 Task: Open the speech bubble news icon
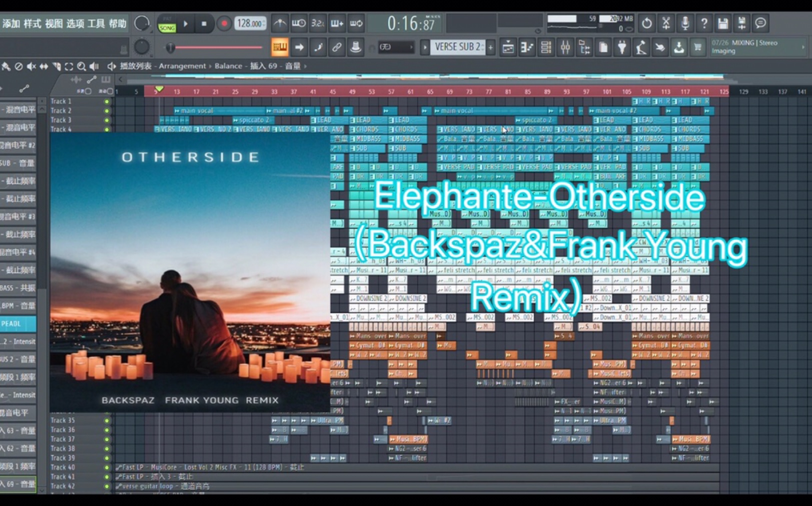coord(761,23)
